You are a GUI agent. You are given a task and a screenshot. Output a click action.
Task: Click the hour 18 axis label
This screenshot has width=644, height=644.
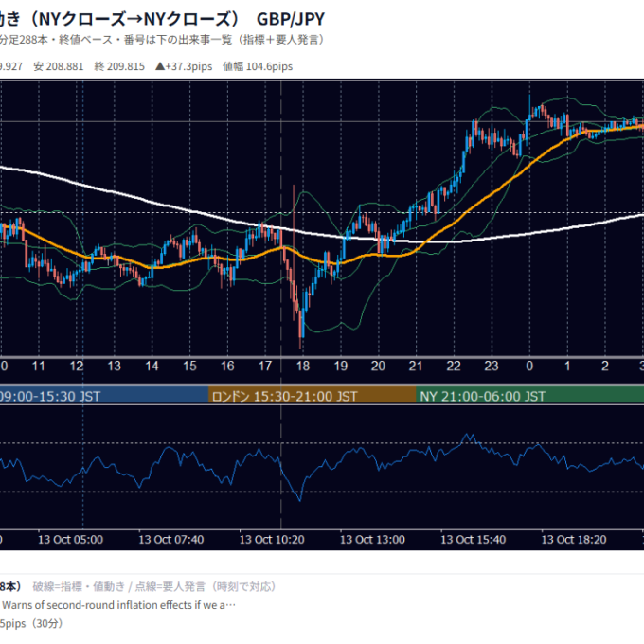(x=303, y=366)
